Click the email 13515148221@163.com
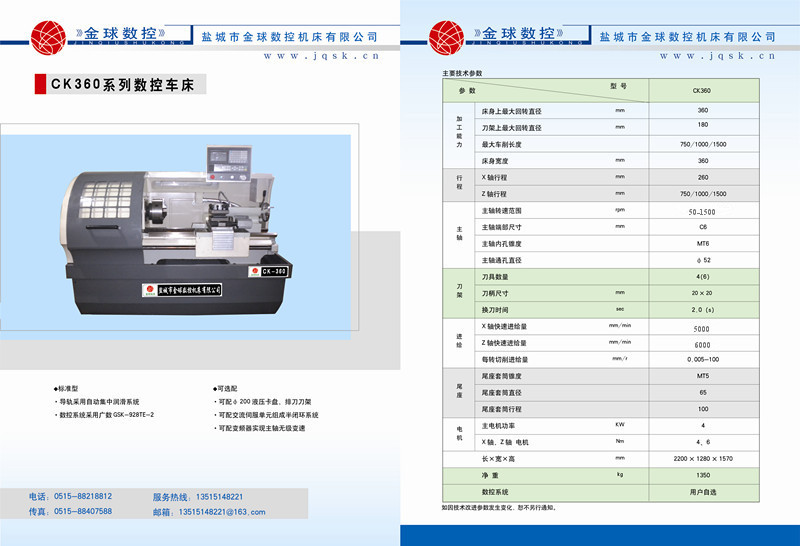Viewport: 800px width, 546px height. coord(222,512)
